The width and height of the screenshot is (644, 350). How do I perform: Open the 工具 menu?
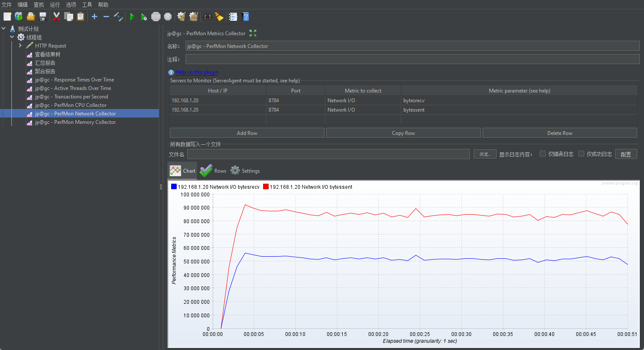[x=87, y=5]
